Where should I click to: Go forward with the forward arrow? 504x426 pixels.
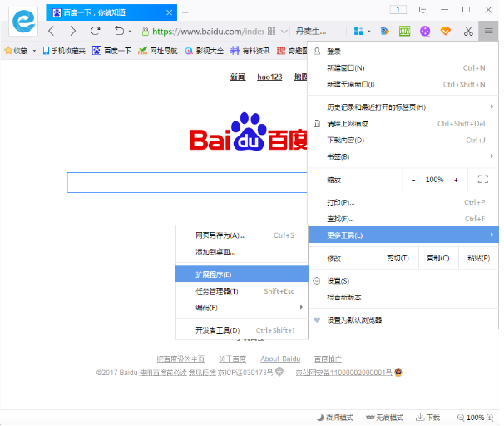click(x=73, y=31)
